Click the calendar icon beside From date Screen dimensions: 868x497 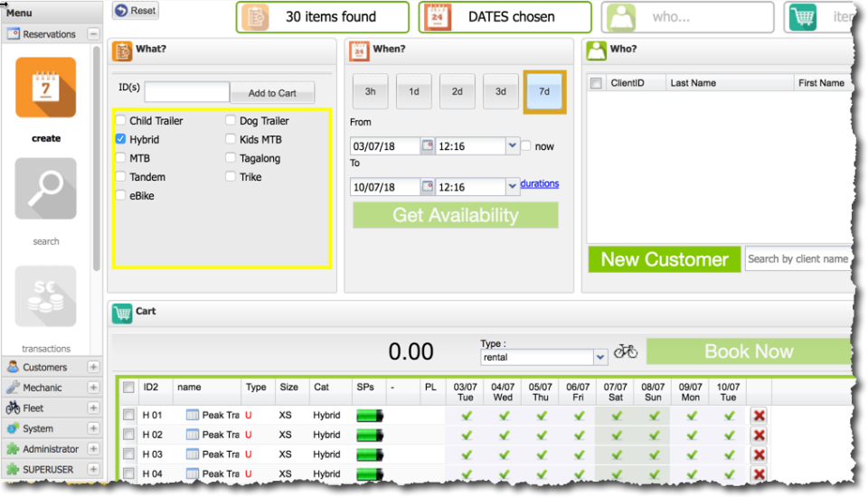[x=427, y=146]
